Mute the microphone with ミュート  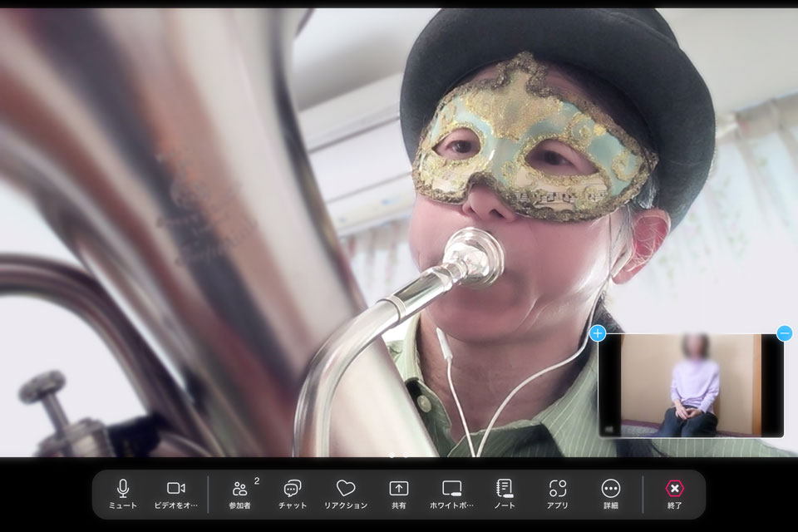pos(123,494)
